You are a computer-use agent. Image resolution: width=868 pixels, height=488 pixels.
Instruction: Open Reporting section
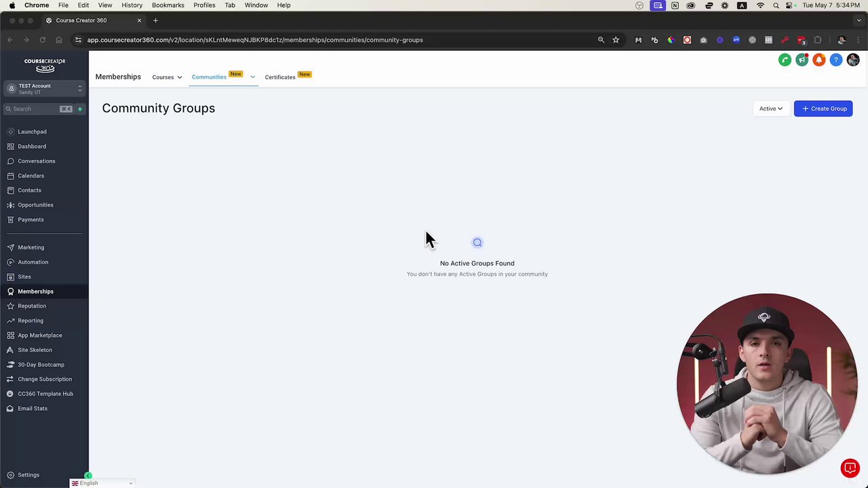pyautogui.click(x=31, y=321)
